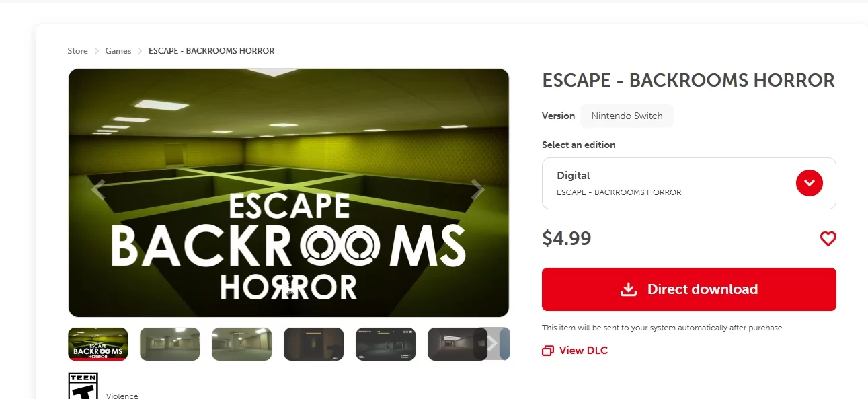Select the Nintendo Switch version chip
Viewport: 868px width, 399px height.
(x=627, y=116)
